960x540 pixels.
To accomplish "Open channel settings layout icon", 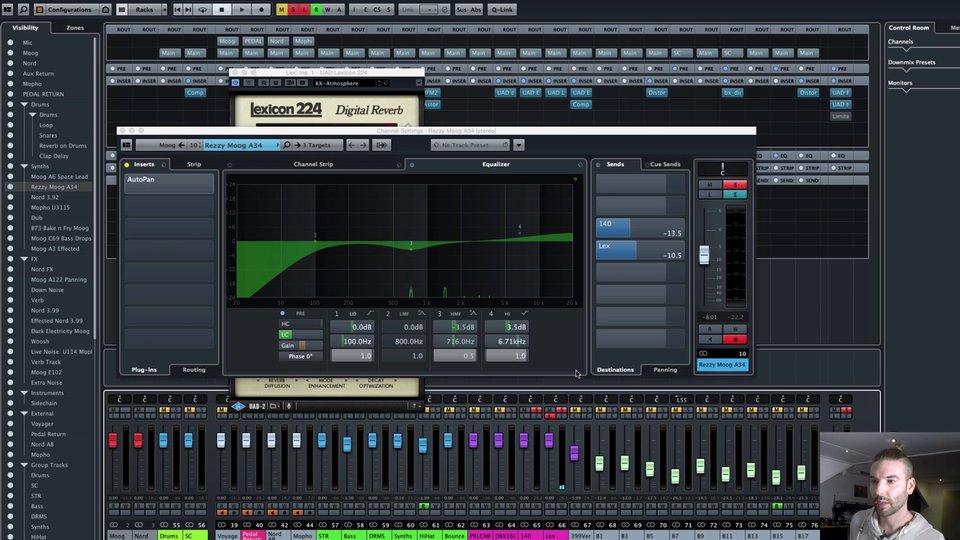I will pyautogui.click(x=126, y=145).
